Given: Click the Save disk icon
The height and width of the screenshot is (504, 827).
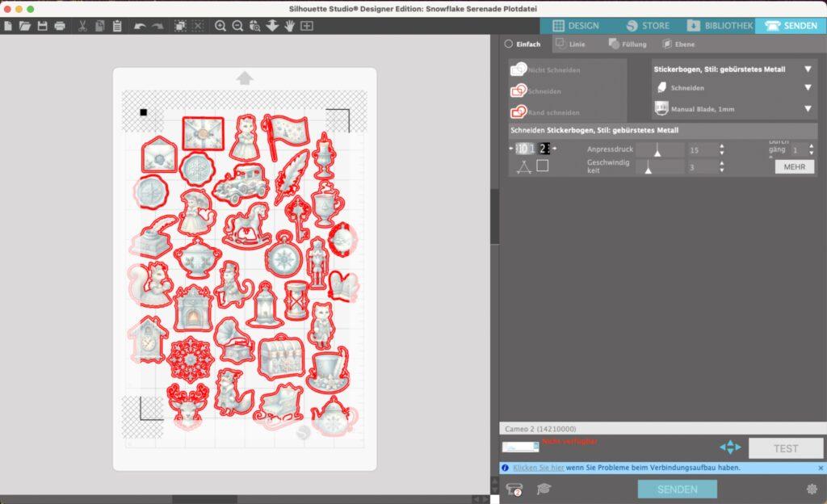Looking at the screenshot, I should point(42,26).
